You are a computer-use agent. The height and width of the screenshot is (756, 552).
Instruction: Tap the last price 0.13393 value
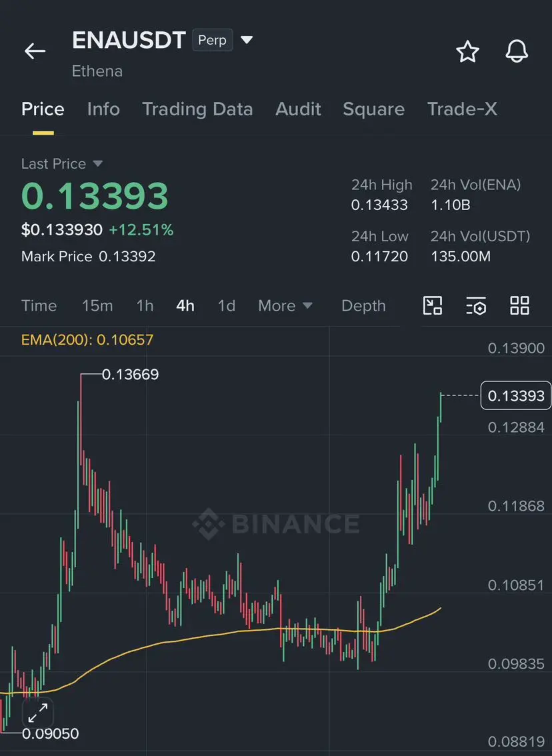point(95,196)
